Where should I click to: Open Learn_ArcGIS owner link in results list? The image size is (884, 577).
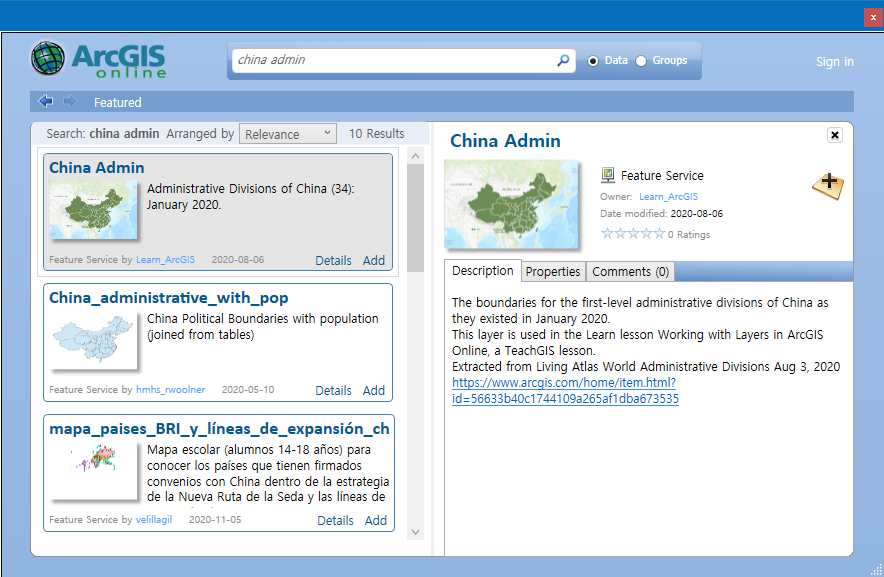165,259
